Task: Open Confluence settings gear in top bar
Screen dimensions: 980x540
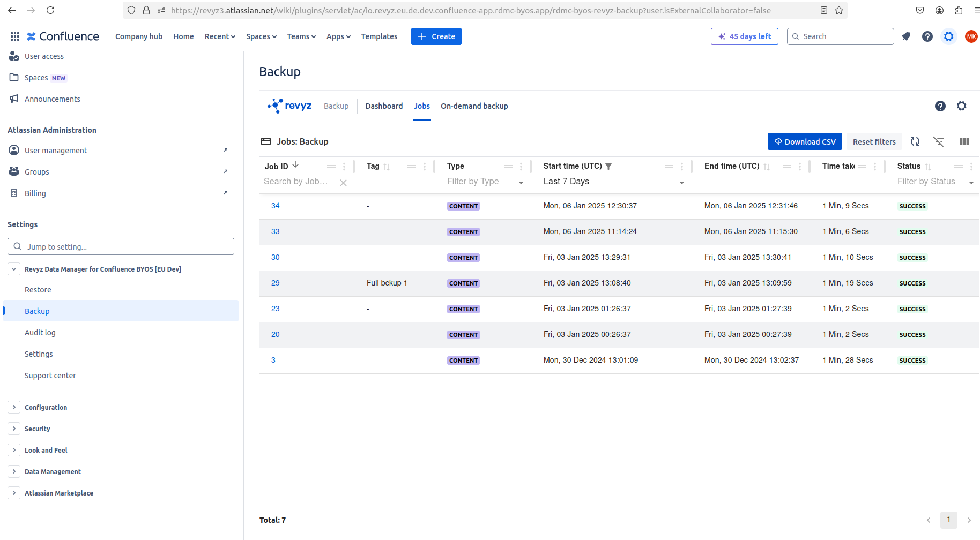Action: pos(949,36)
